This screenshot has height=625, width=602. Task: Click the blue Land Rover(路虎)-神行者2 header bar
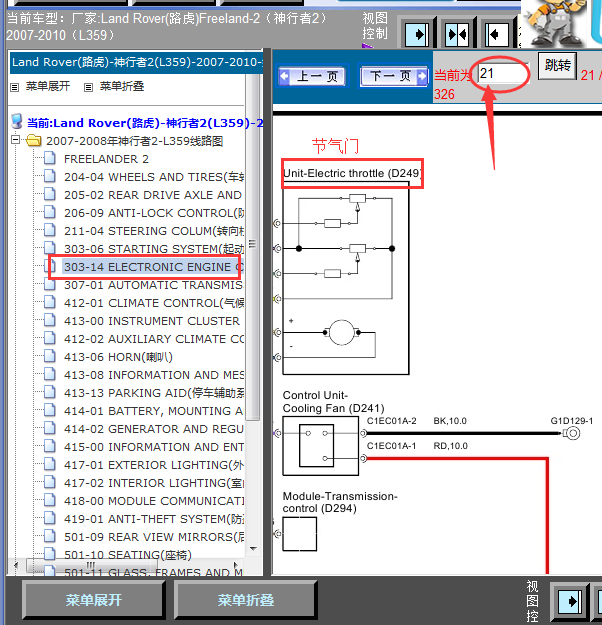[x=136, y=62]
